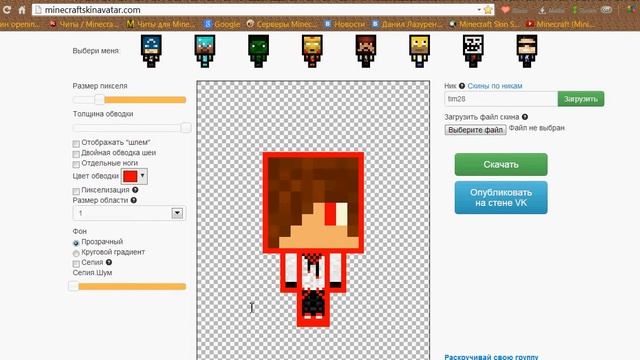Pick the brown-haired bearded skin preset
The height and width of the screenshot is (360, 640).
(x=366, y=51)
